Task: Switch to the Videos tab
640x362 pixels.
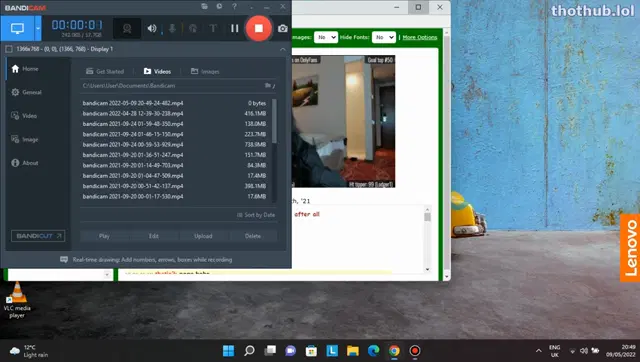Action: 157,71
